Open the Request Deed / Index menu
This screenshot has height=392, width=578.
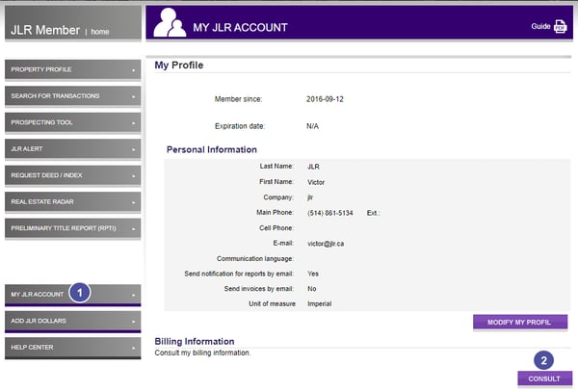coord(72,175)
